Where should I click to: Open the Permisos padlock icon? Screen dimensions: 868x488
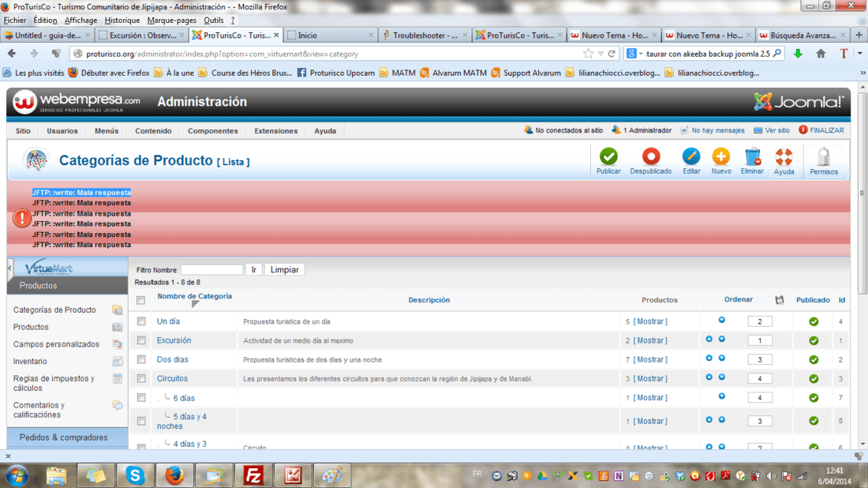(824, 157)
